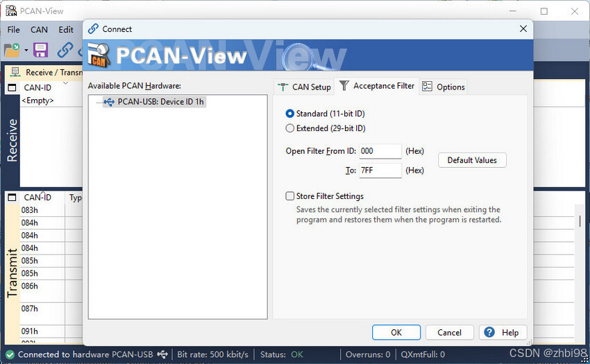590x364 pixels.
Task: Click the Open Filter From ID field
Action: click(x=380, y=151)
